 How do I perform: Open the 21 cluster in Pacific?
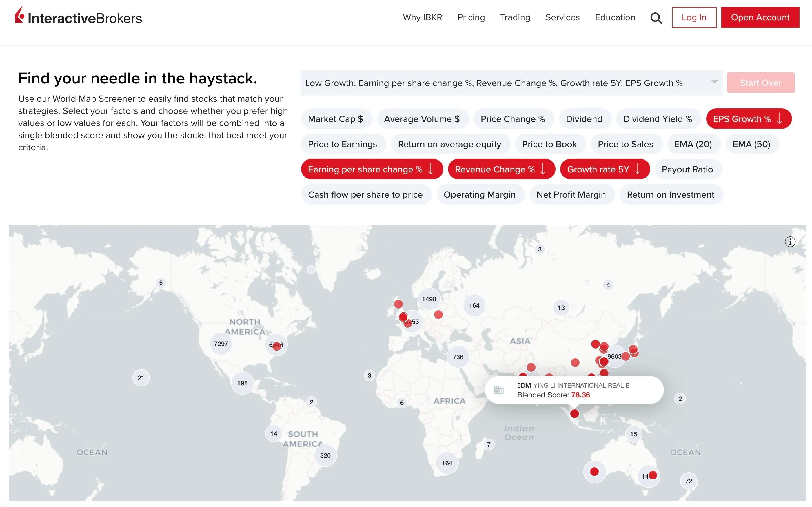[141, 378]
